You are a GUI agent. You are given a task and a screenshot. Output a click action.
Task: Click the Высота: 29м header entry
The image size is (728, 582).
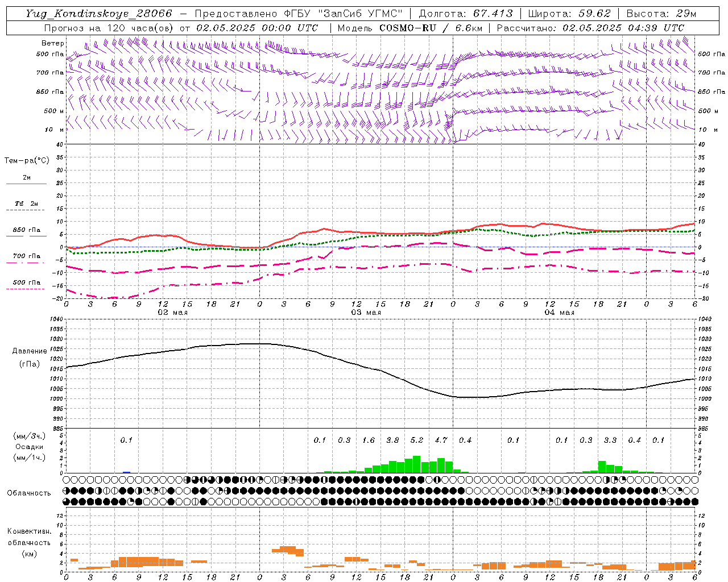click(661, 14)
